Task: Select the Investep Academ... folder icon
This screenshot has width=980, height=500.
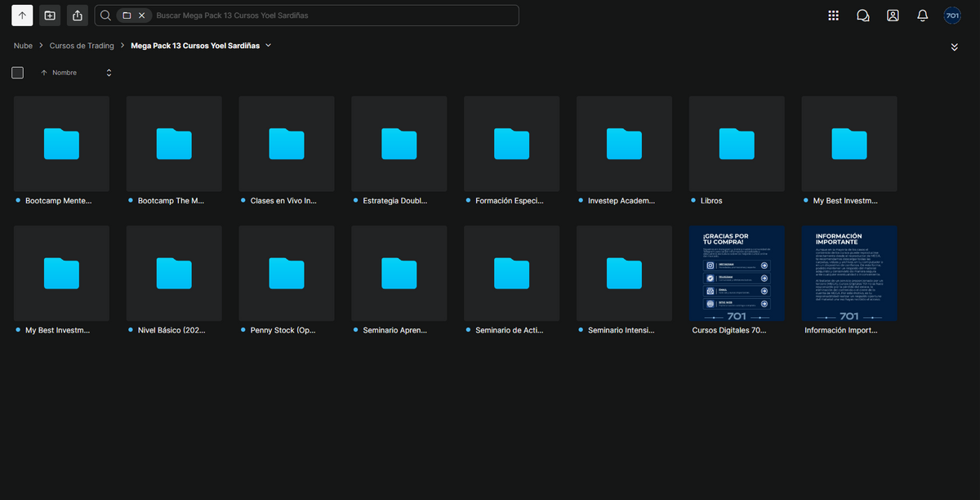Action: coord(624,144)
